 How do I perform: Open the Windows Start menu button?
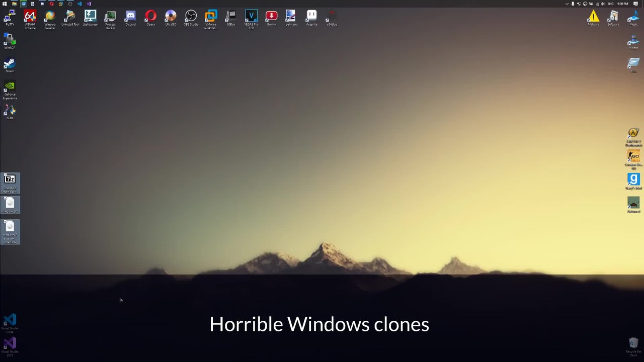[4, 4]
